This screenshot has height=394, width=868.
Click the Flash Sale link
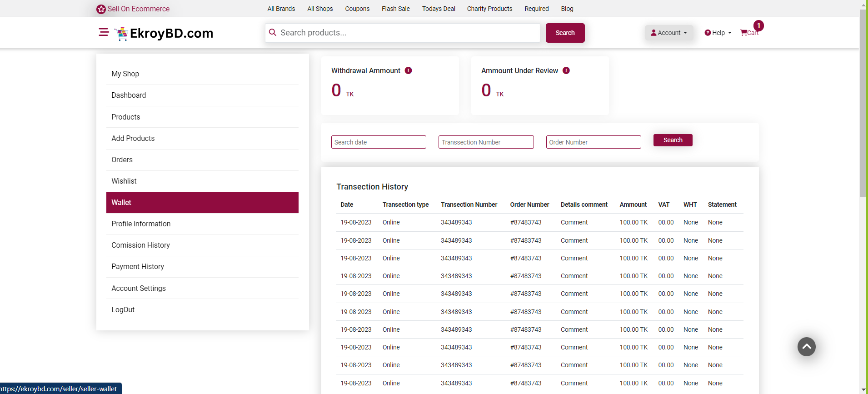coord(395,9)
